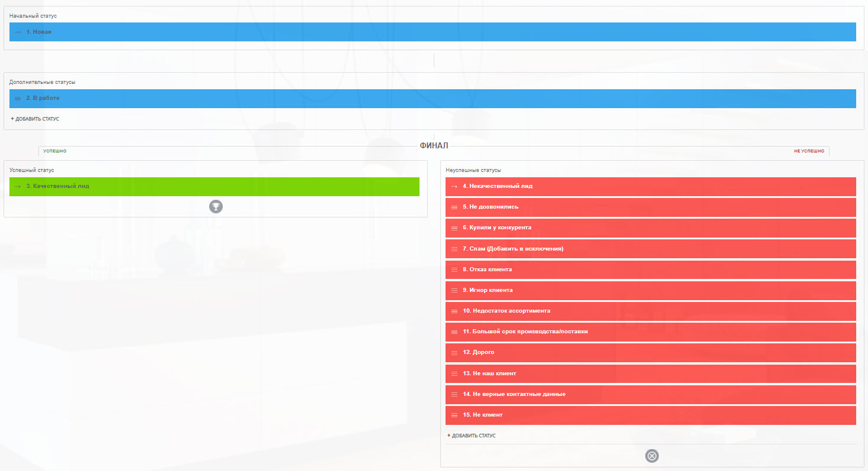
Task: Select the '4. Некачественный лид' status text
Action: pos(498,186)
